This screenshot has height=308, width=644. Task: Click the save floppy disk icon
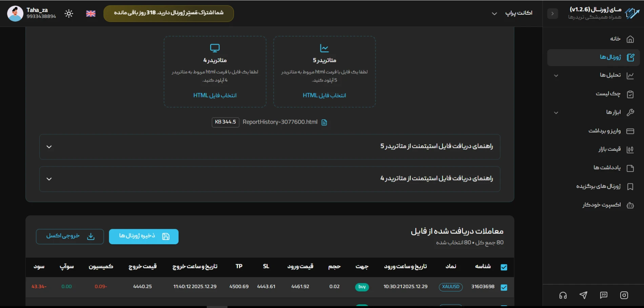[166, 237]
